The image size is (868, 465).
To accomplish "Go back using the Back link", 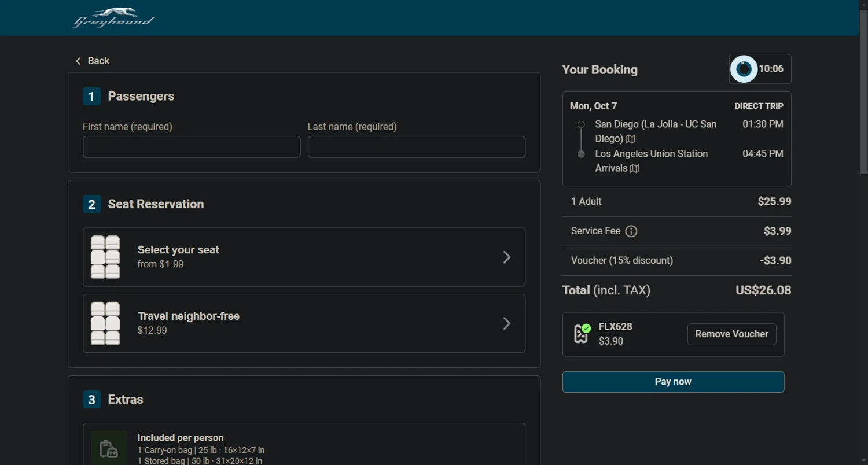I will pyautogui.click(x=93, y=61).
